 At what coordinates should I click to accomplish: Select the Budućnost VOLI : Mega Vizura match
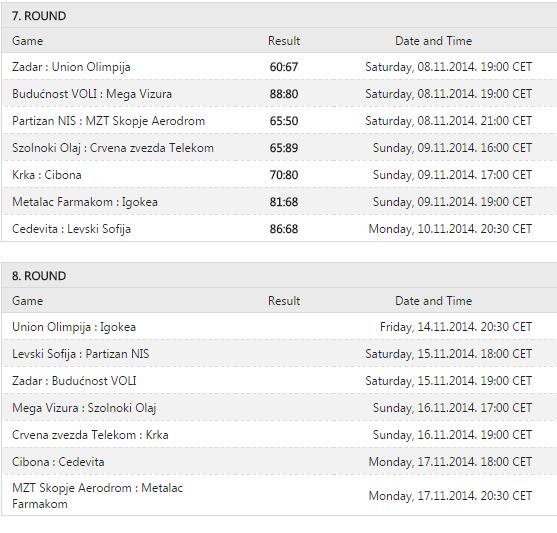[x=92, y=94]
